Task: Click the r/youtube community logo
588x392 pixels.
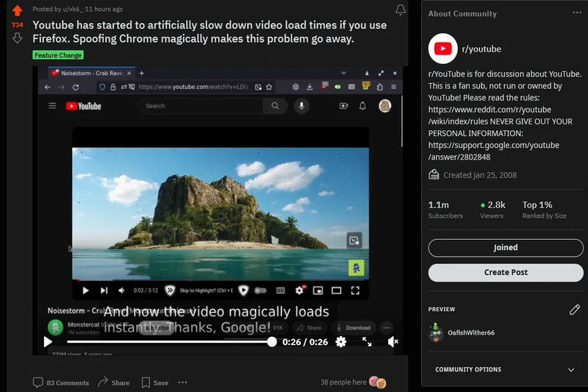Action: coord(443,49)
